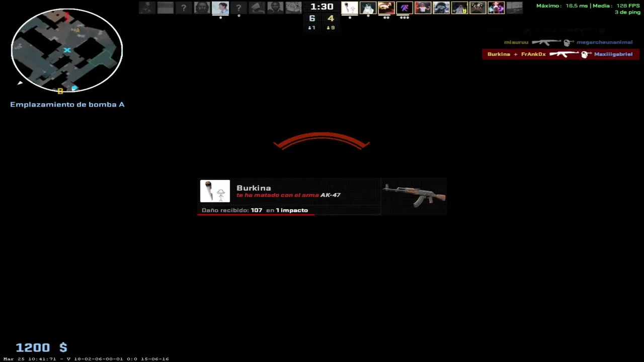The image size is (644, 362).
Task: Click the yellow B bombsite marker on radar
Action: [60, 91]
